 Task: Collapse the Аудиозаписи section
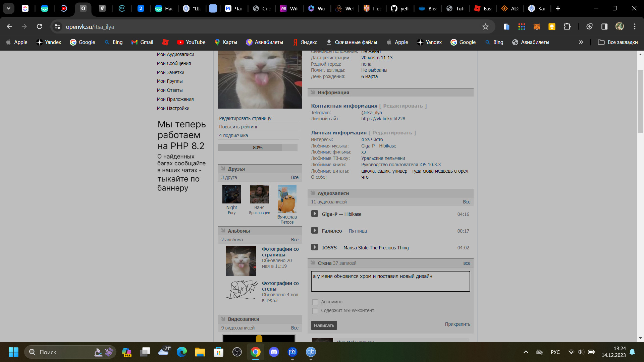[x=313, y=193]
